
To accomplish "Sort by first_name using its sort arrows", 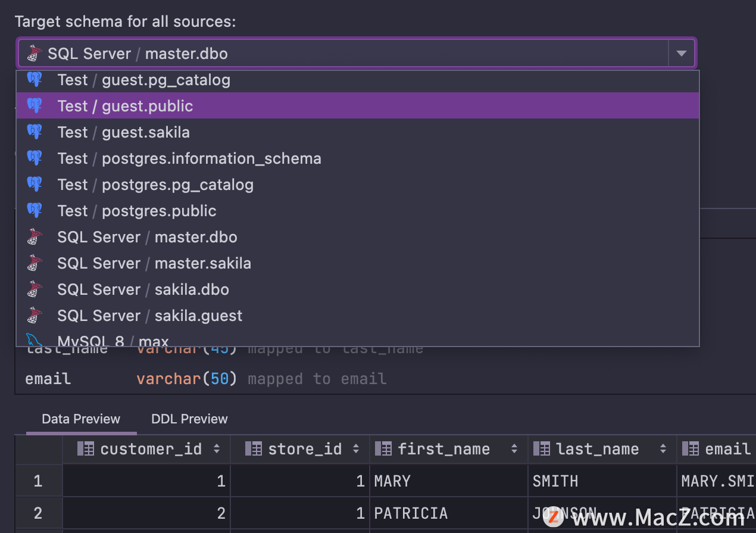I will pyautogui.click(x=514, y=449).
